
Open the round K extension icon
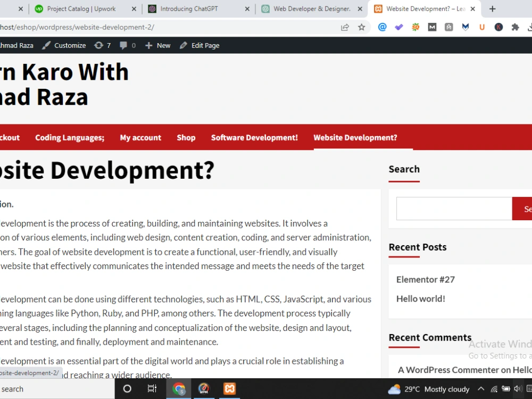pyautogui.click(x=498, y=27)
